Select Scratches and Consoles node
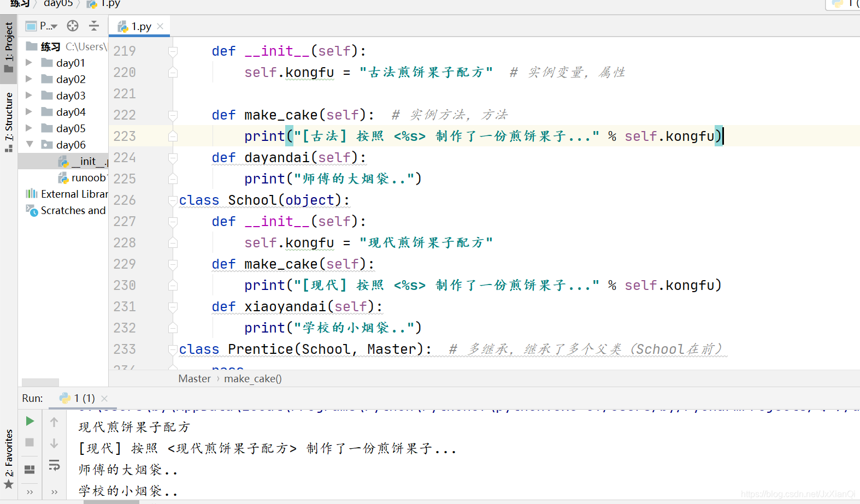The height and width of the screenshot is (504, 860). [67, 210]
